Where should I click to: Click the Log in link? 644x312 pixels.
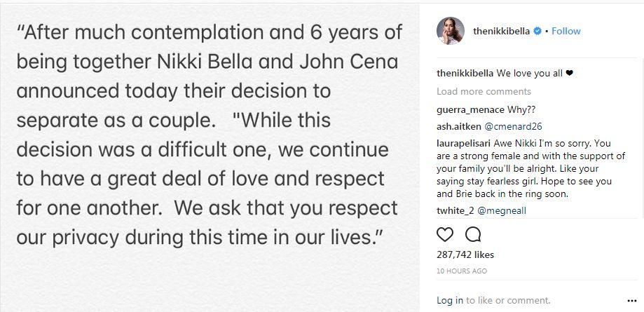click(x=450, y=301)
